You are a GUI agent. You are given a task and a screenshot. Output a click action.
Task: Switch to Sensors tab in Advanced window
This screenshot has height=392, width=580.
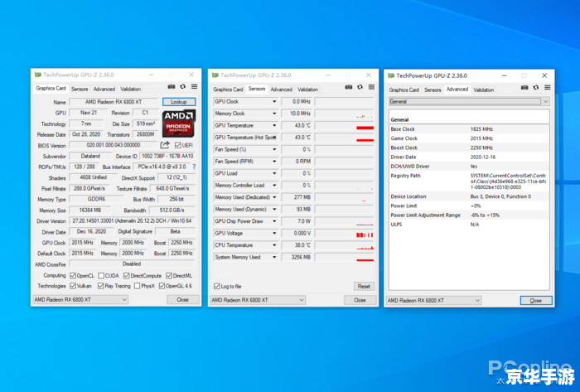(433, 90)
